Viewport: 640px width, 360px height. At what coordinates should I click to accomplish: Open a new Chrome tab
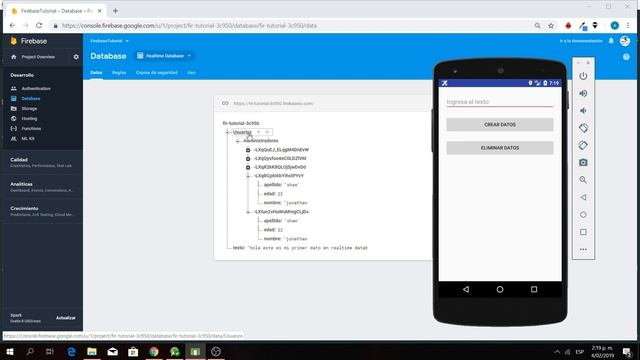coord(116,11)
